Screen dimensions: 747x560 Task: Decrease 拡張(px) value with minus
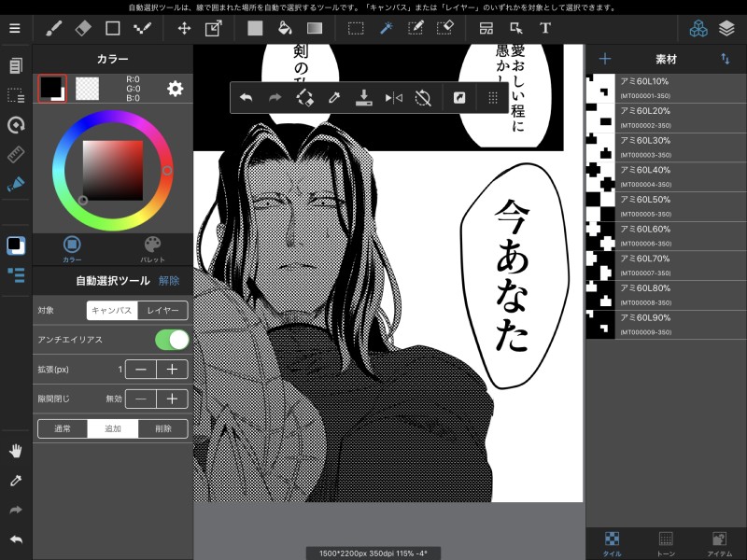pos(141,370)
